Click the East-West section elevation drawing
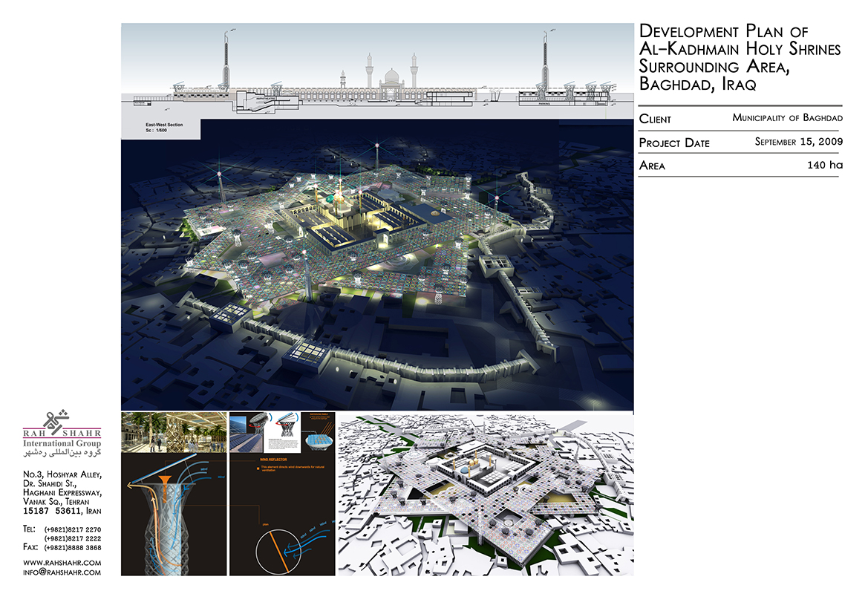Image resolution: width=868 pixels, height=614 pixels. tap(377, 69)
